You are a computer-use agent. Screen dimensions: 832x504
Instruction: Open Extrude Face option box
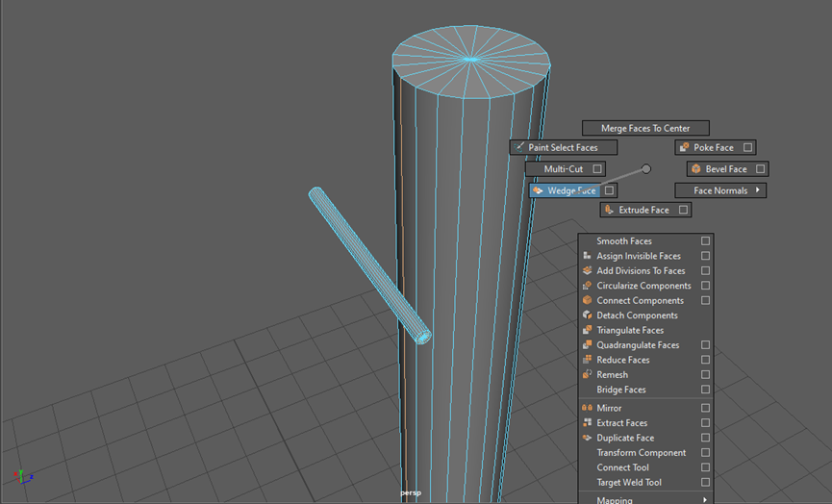point(684,210)
